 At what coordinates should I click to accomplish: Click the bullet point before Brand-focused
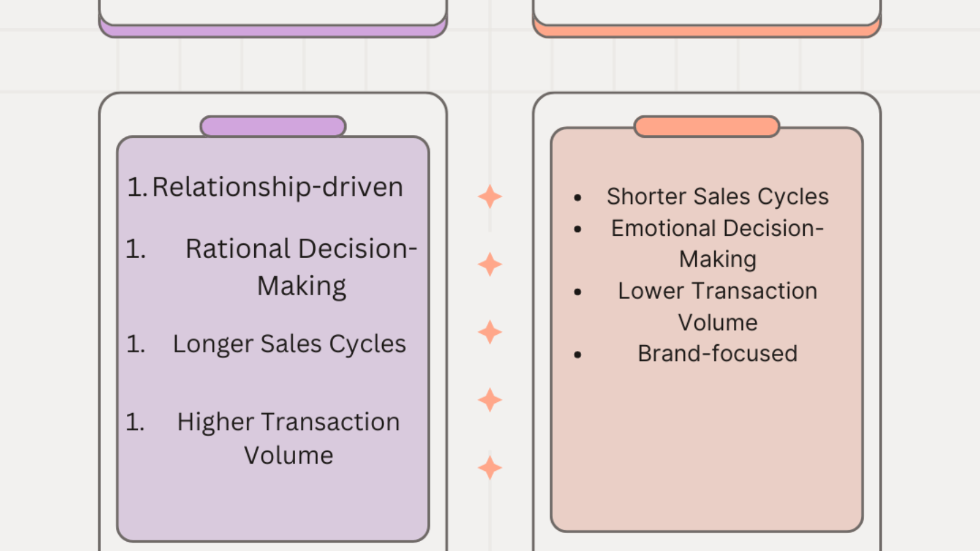coord(578,354)
